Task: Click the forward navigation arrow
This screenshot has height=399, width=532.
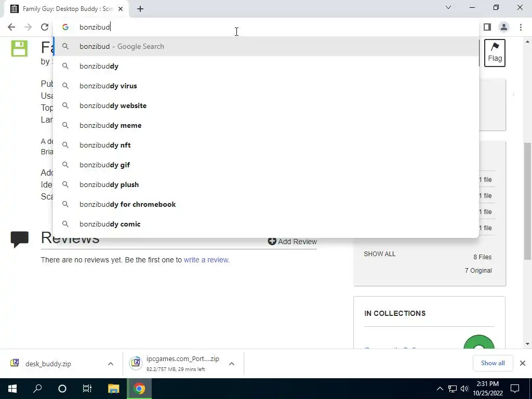Action: [28, 27]
